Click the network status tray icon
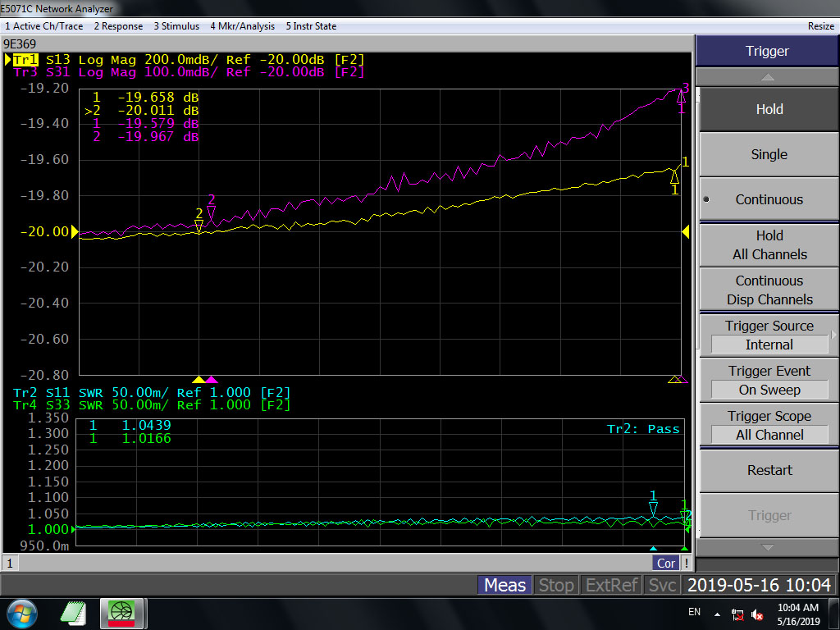This screenshot has height=630, width=840. pos(737,614)
